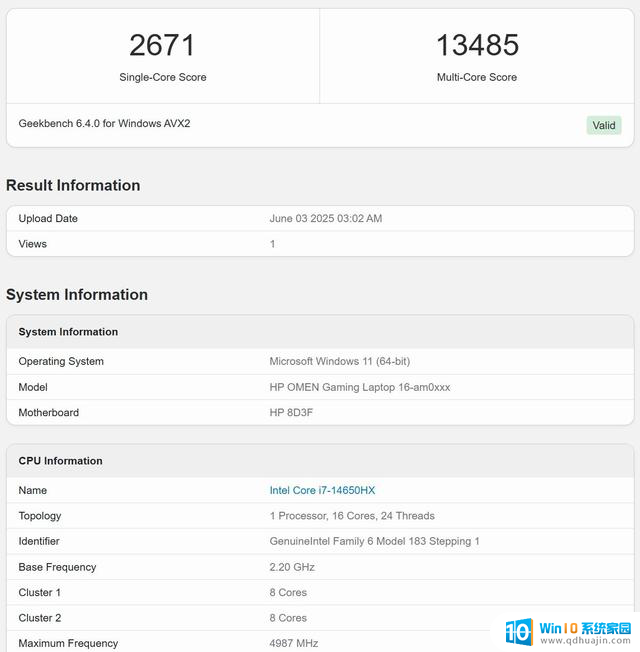
Task: Click the Views count value 1
Action: pyautogui.click(x=272, y=244)
